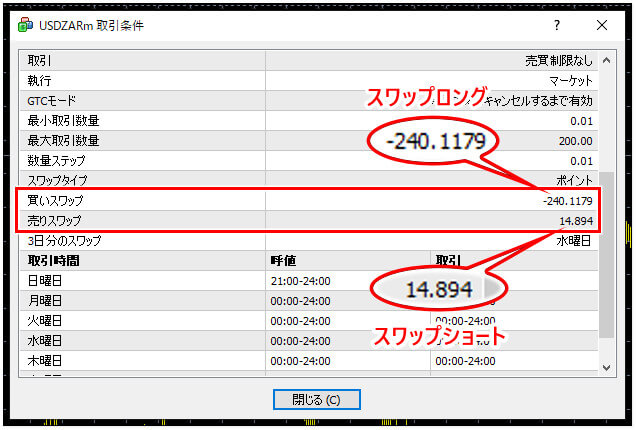The image size is (636, 430).
Task: Click the scrollbar down arrow
Action: tap(606, 368)
